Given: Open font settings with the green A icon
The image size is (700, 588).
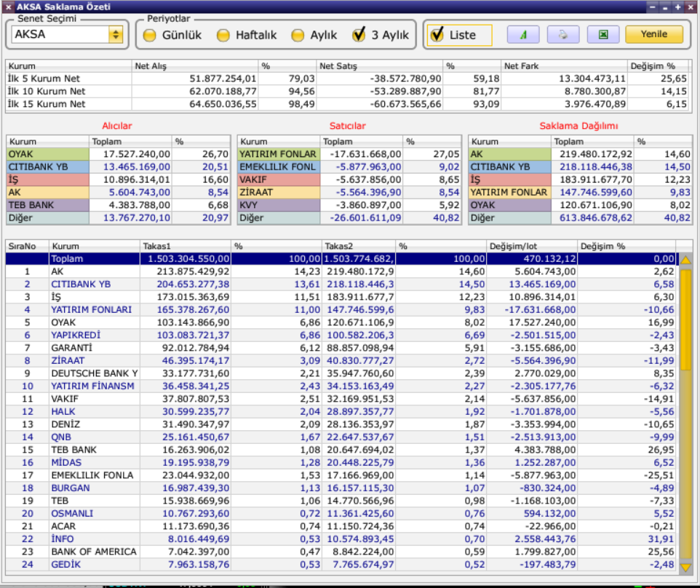Looking at the screenshot, I should (522, 34).
